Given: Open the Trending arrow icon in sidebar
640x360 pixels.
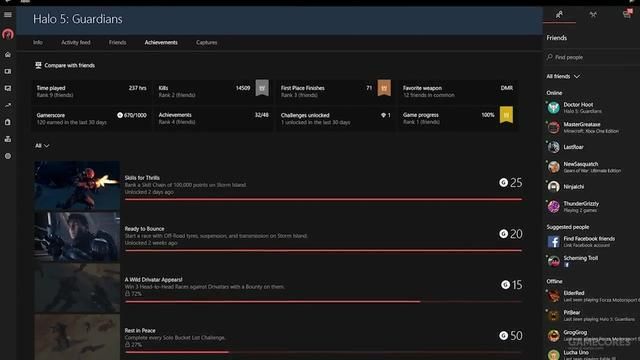Looking at the screenshot, I should click(x=8, y=105).
